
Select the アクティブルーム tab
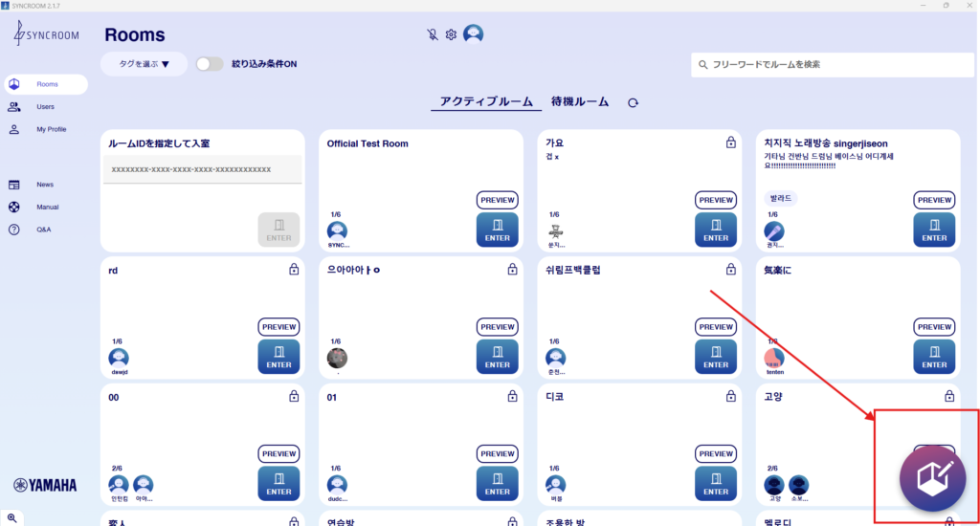point(485,101)
